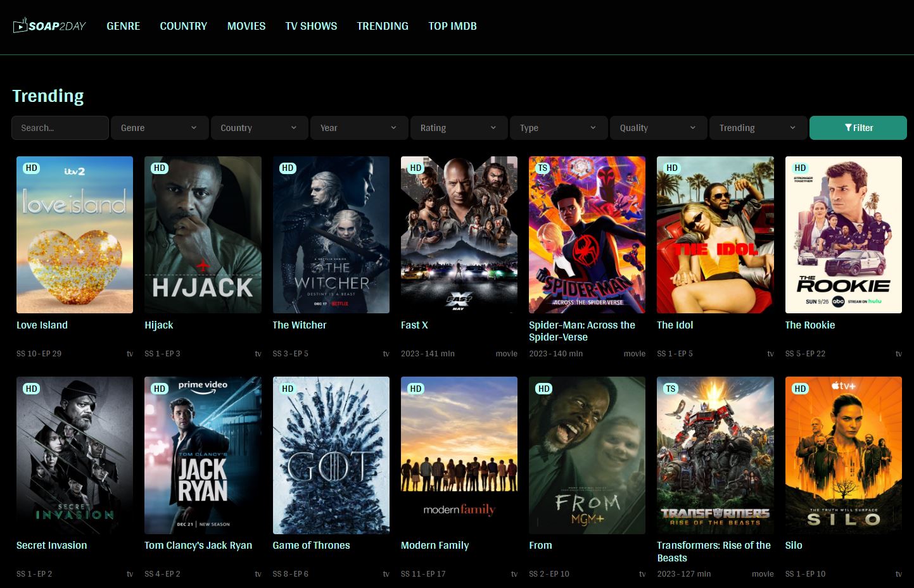This screenshot has height=588, width=914.
Task: Click the Soap2Day logo icon
Action: [x=20, y=26]
